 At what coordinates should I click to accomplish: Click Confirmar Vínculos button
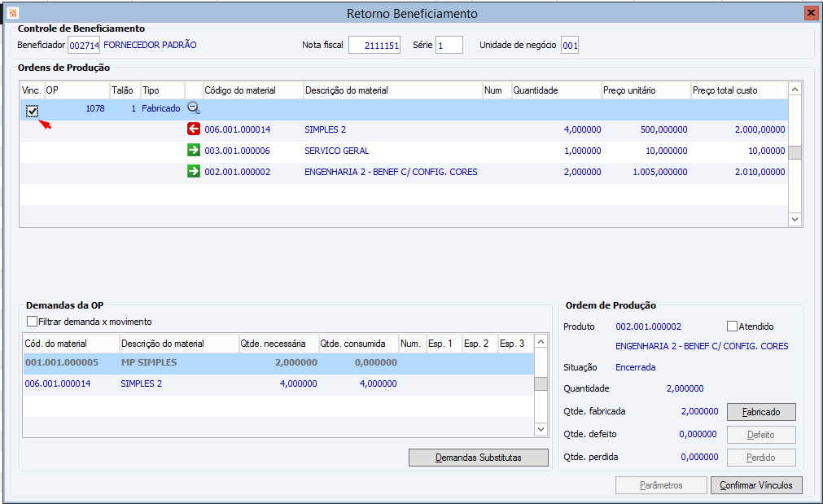(756, 485)
